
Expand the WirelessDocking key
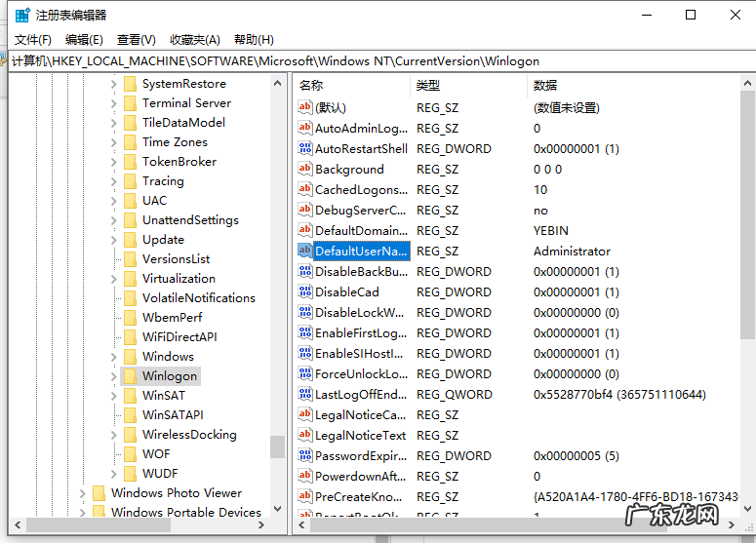pos(113,435)
